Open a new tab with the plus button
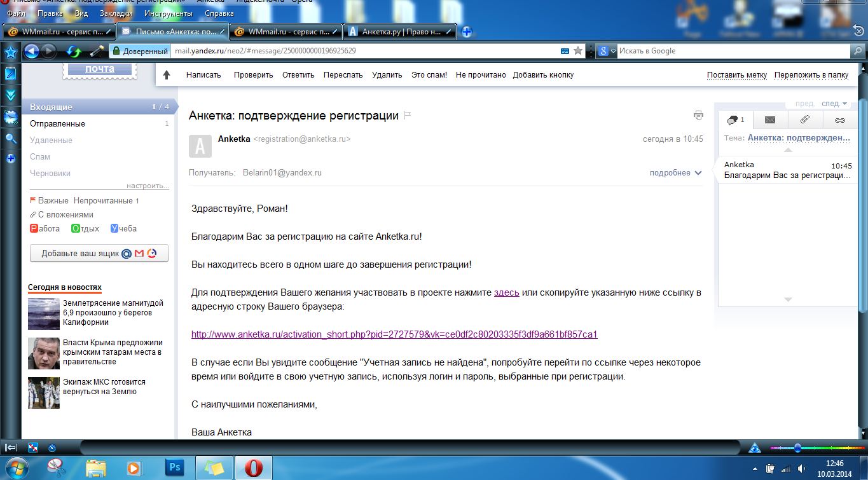868x480 pixels. tap(467, 31)
